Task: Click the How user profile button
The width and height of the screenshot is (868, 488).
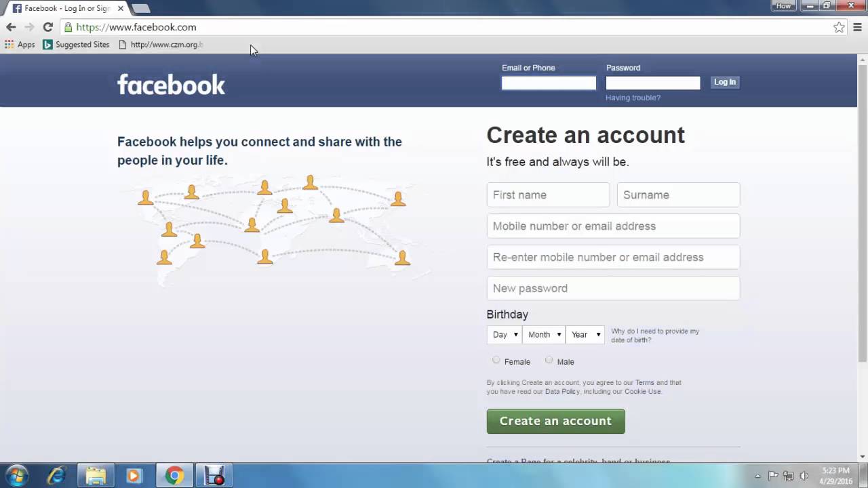Action: tap(783, 5)
